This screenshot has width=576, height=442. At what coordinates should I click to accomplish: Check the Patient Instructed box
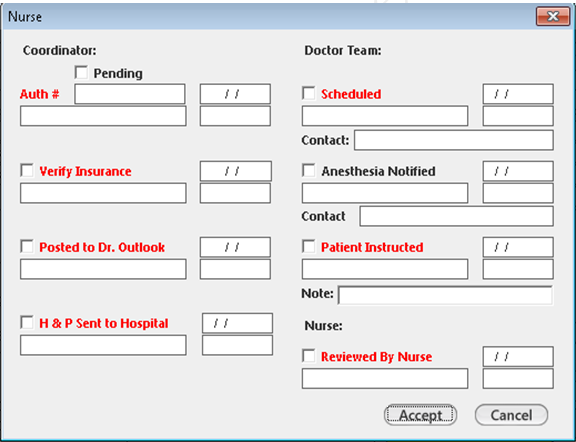tap(309, 247)
